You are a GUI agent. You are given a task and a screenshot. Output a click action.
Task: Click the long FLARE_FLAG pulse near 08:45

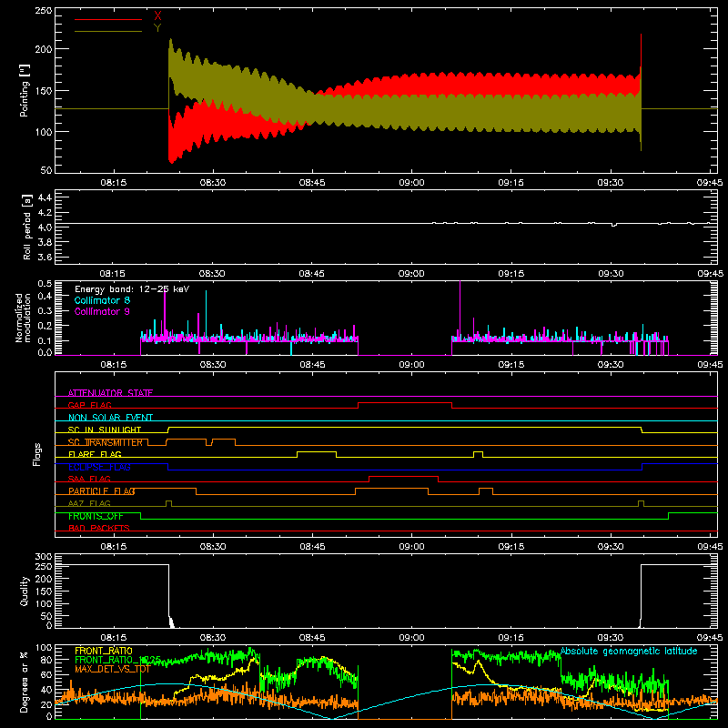[x=317, y=451]
